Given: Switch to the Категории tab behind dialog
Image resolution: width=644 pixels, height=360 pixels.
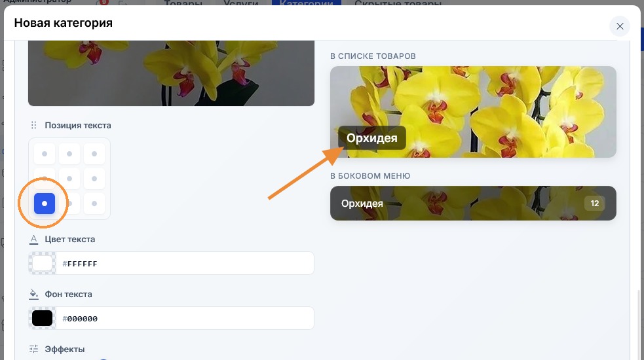Looking at the screenshot, I should [307, 3].
